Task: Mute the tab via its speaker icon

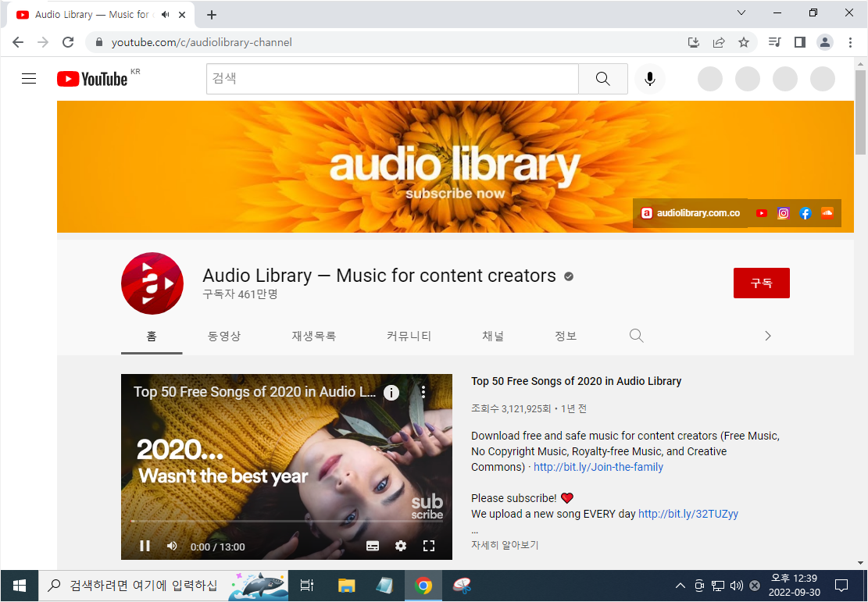Action: click(165, 15)
